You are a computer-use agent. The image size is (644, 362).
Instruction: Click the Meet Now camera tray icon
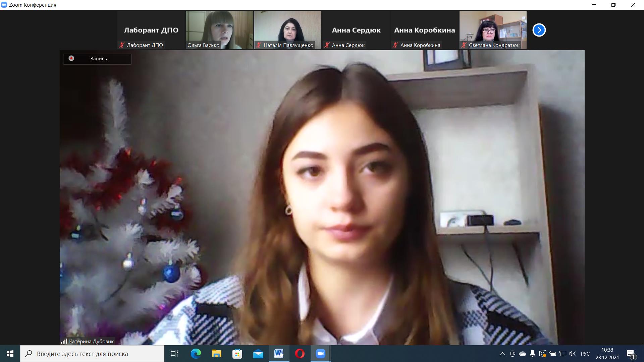pos(513,354)
